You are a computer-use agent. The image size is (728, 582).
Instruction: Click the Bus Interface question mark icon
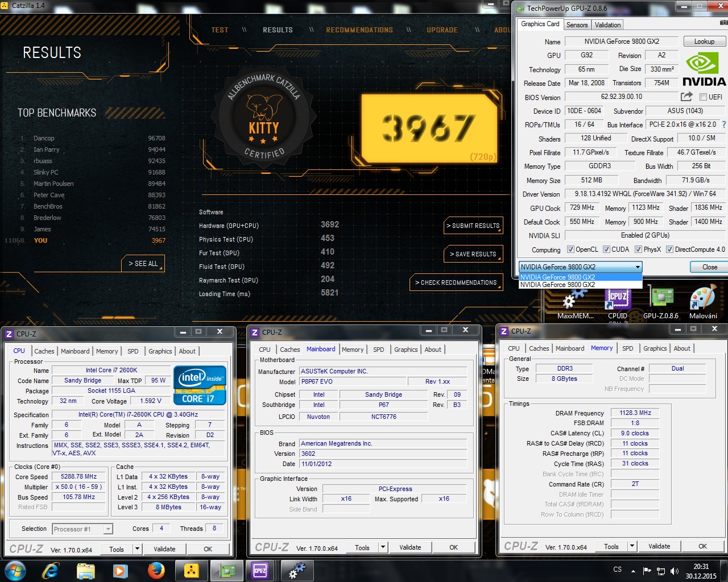724,124
